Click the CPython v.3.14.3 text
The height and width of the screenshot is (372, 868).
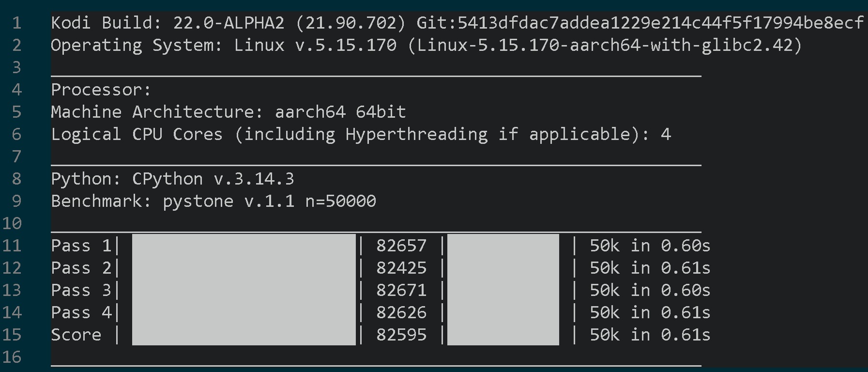(213, 179)
